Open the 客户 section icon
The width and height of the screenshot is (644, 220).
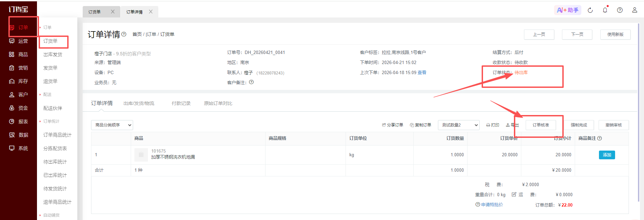[x=12, y=95]
